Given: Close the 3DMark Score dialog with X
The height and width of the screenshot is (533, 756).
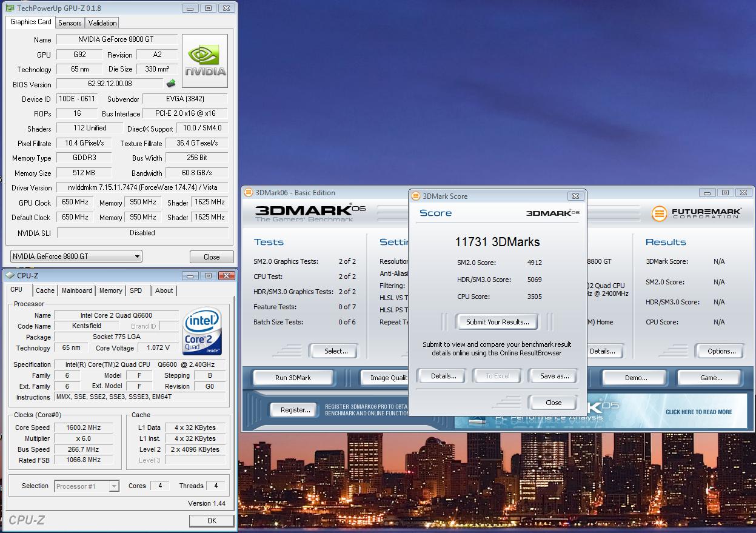Looking at the screenshot, I should [575, 196].
